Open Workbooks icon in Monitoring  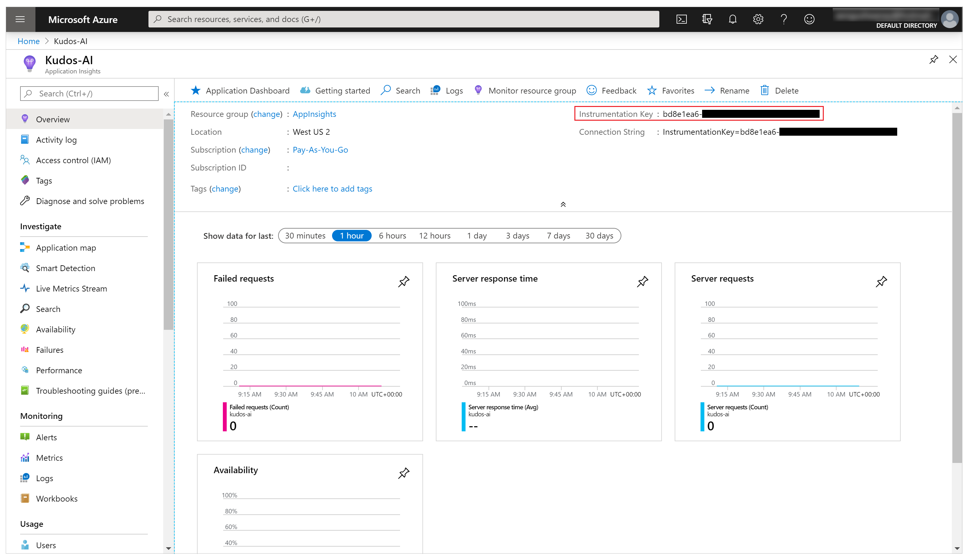pos(25,498)
